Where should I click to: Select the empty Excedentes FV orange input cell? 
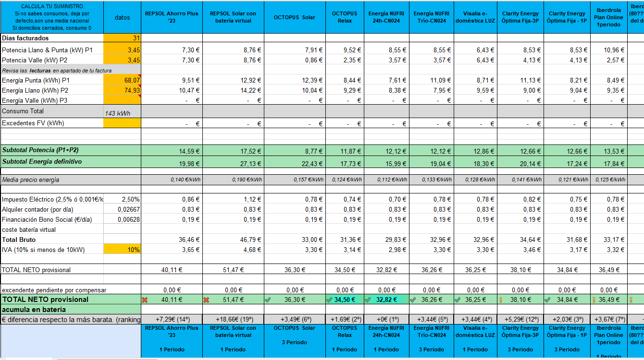(122, 123)
